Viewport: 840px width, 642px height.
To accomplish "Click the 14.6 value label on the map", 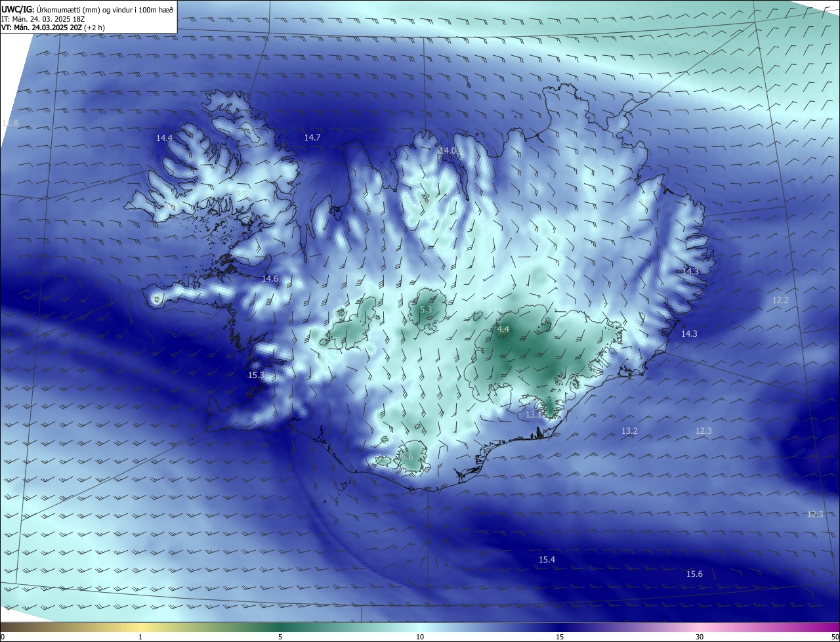I will [x=270, y=278].
